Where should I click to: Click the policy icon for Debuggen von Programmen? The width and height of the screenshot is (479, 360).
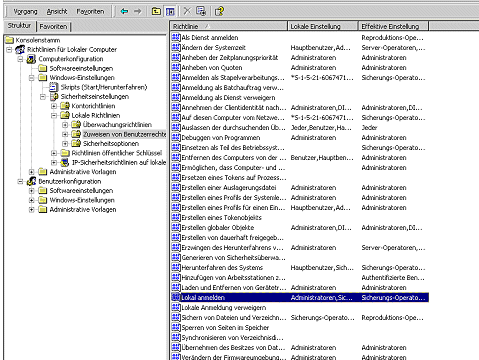[x=176, y=137]
